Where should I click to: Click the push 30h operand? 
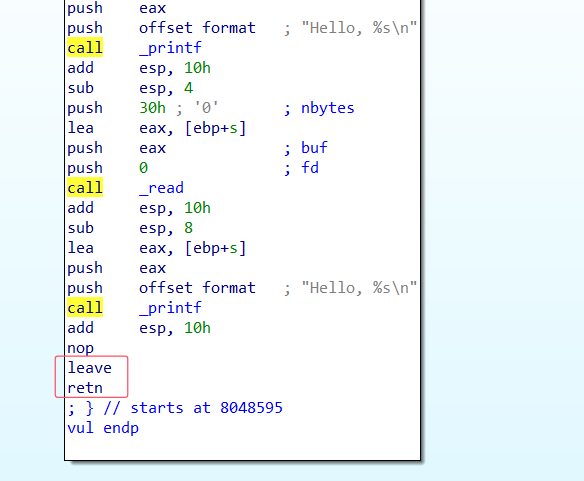coord(152,108)
